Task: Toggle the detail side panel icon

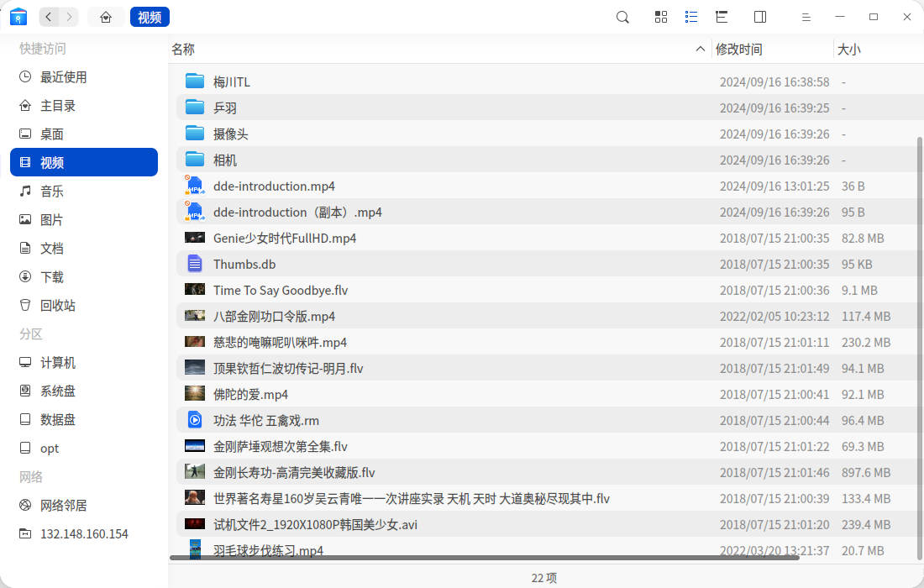Action: click(760, 17)
